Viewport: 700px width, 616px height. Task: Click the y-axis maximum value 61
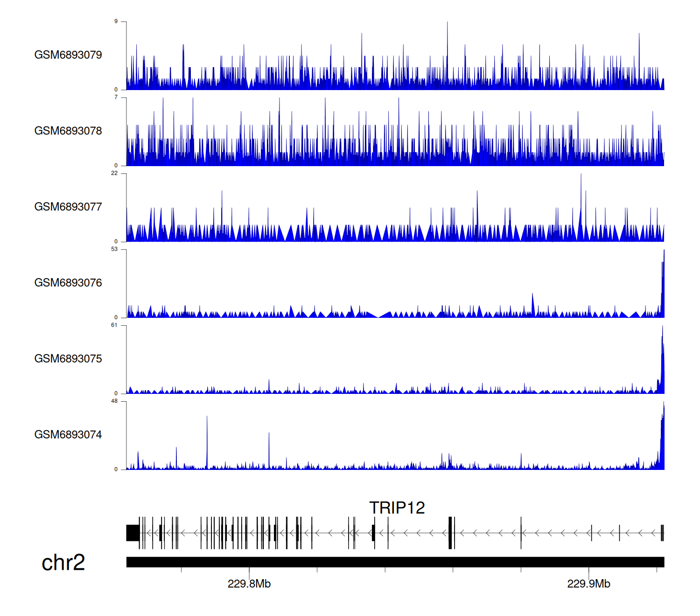114,325
